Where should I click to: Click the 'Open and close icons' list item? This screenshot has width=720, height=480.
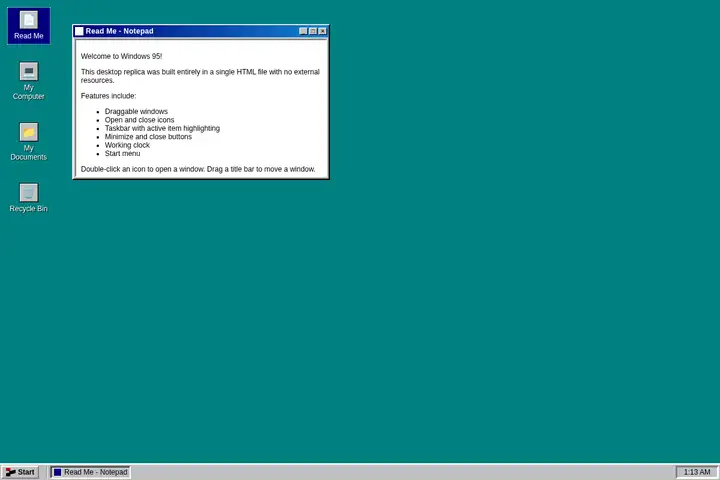(x=139, y=120)
